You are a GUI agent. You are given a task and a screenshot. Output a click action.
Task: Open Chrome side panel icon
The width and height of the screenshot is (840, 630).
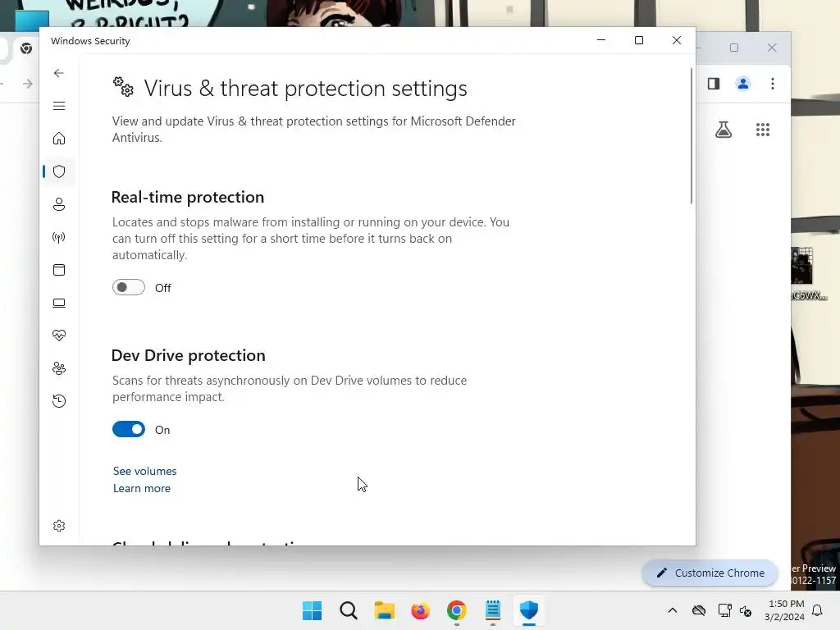tap(714, 84)
